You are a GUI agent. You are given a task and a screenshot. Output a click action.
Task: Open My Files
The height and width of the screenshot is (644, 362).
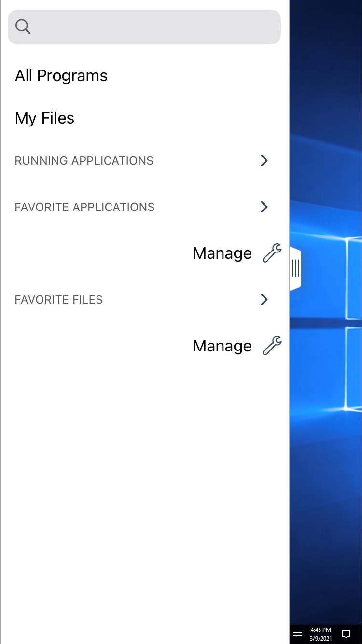(x=44, y=118)
